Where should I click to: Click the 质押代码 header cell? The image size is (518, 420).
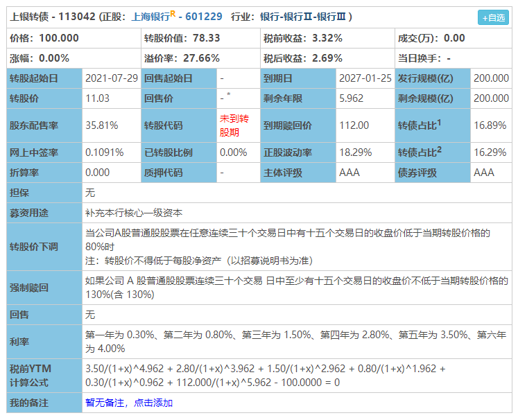tap(179, 173)
